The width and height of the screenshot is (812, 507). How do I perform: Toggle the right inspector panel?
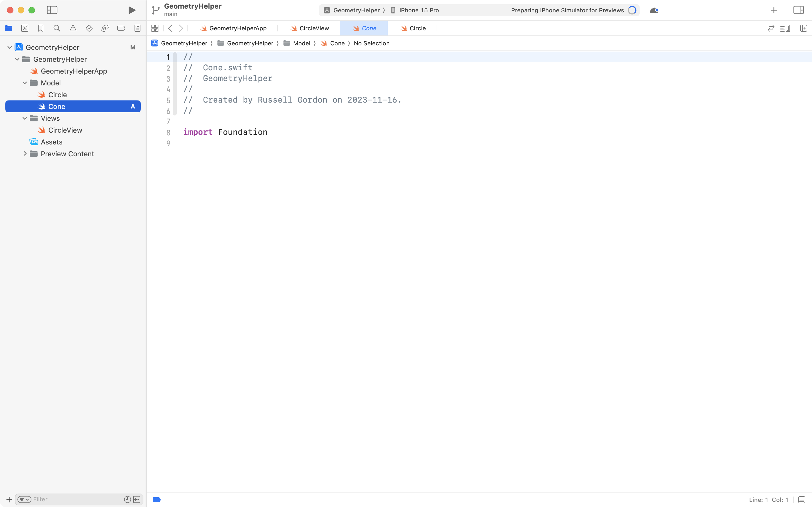tap(798, 10)
